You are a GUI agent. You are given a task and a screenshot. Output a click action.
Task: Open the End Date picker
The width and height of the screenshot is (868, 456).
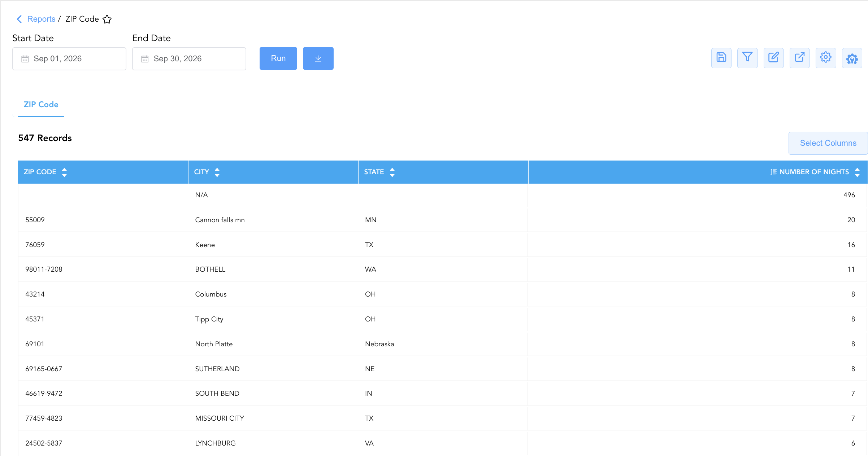coord(189,59)
